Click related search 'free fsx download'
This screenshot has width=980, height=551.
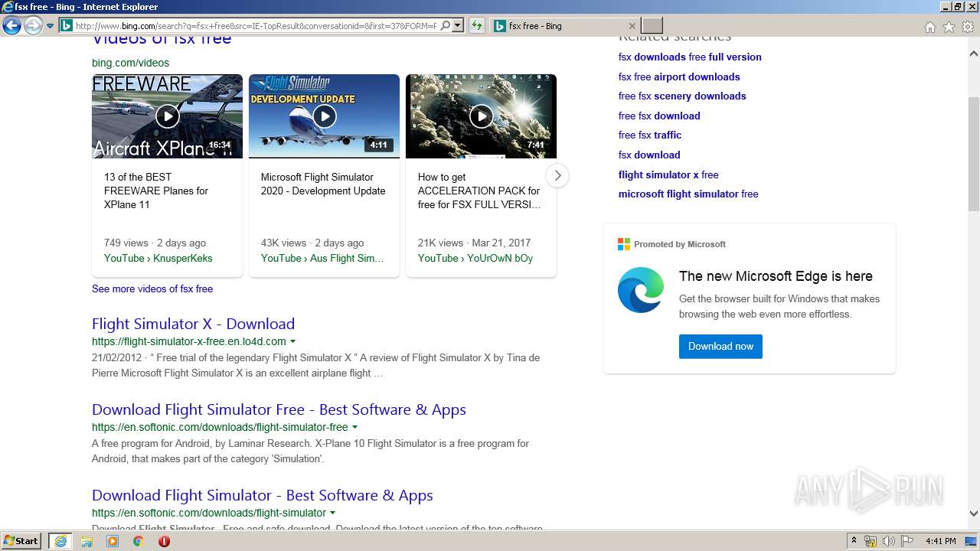coord(659,116)
